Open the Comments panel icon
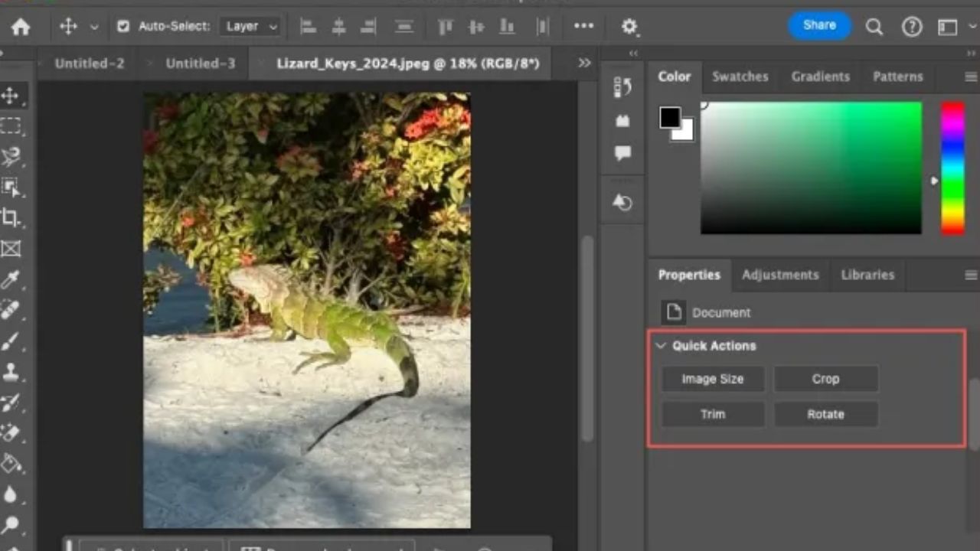The width and height of the screenshot is (980, 551). tap(622, 154)
